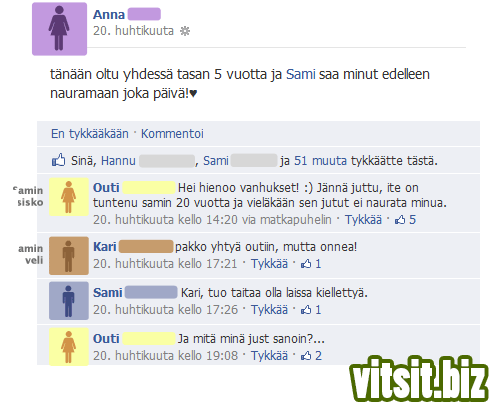
Task: Click Kommentoi to comment on post
Action: 172,134
